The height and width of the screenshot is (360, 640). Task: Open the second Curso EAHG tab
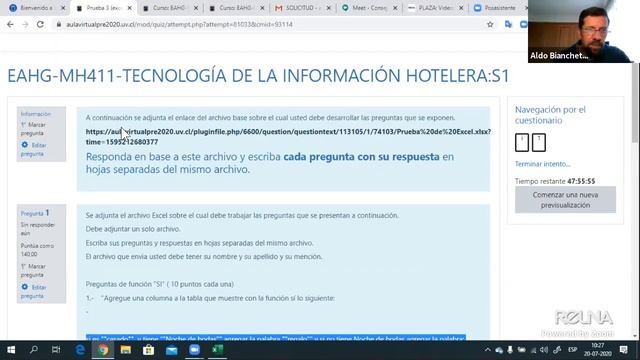point(236,8)
